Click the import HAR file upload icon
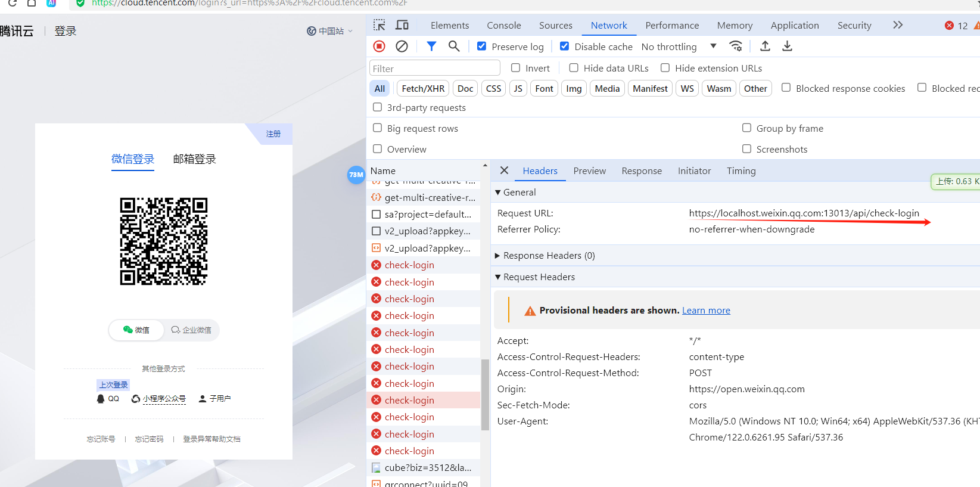980x487 pixels. tap(765, 46)
